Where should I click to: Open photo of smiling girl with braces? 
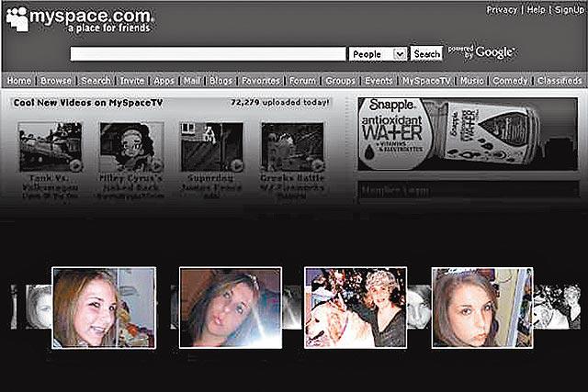click(104, 308)
